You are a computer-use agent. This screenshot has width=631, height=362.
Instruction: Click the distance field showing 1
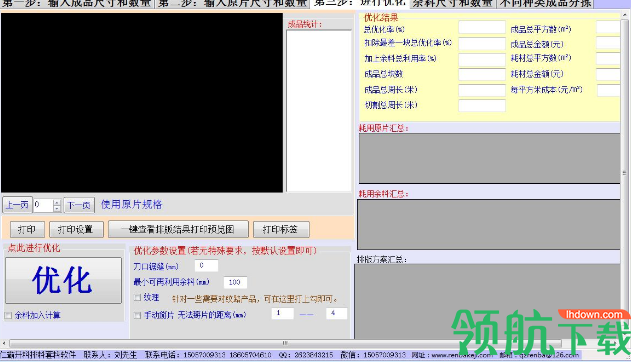283,313
